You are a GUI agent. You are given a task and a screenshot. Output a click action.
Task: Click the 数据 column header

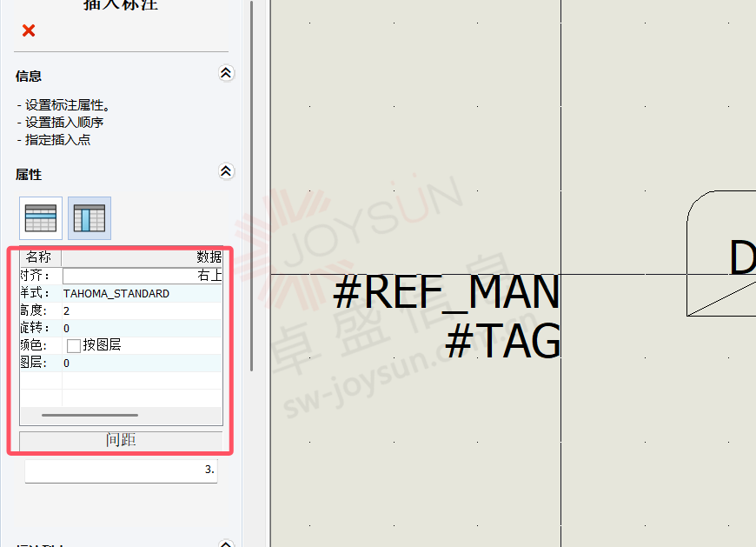pos(143,257)
